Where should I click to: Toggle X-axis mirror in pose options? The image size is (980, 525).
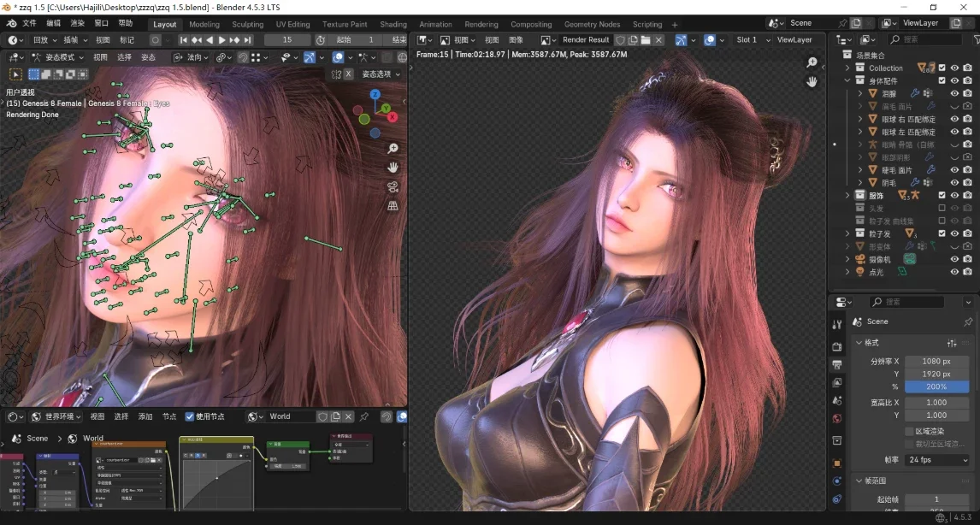[x=348, y=74]
